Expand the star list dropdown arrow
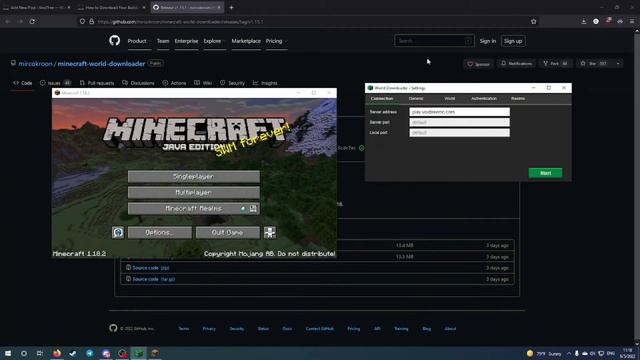 click(618, 64)
